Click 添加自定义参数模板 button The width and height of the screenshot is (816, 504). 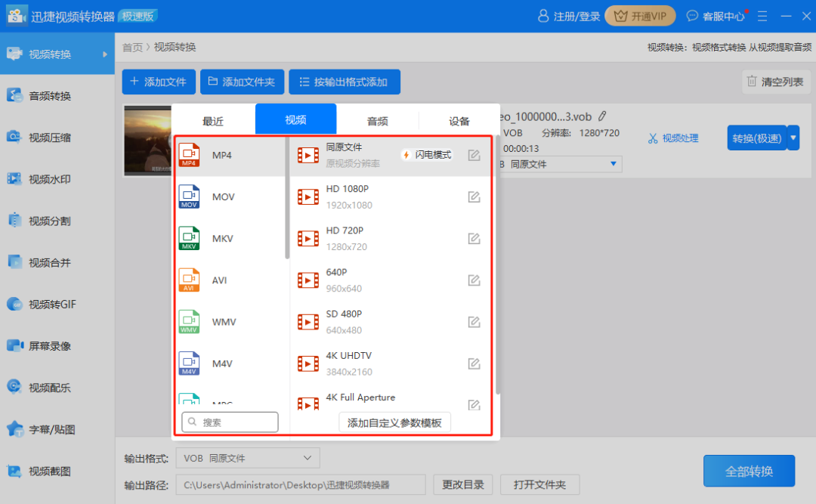pos(394,423)
